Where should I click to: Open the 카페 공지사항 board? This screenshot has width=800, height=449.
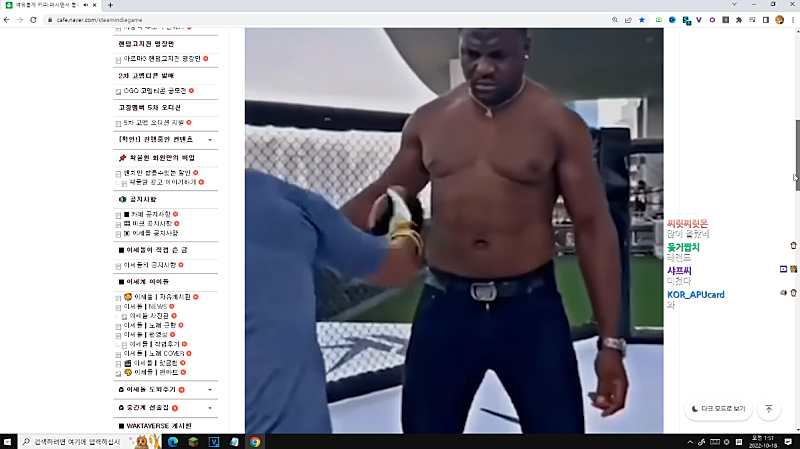(147, 214)
